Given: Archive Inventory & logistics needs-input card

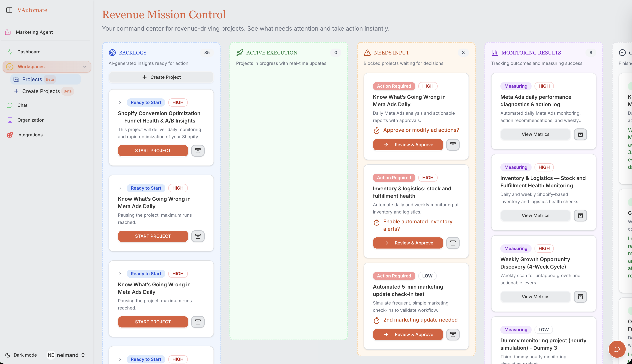Looking at the screenshot, I should coord(453,243).
